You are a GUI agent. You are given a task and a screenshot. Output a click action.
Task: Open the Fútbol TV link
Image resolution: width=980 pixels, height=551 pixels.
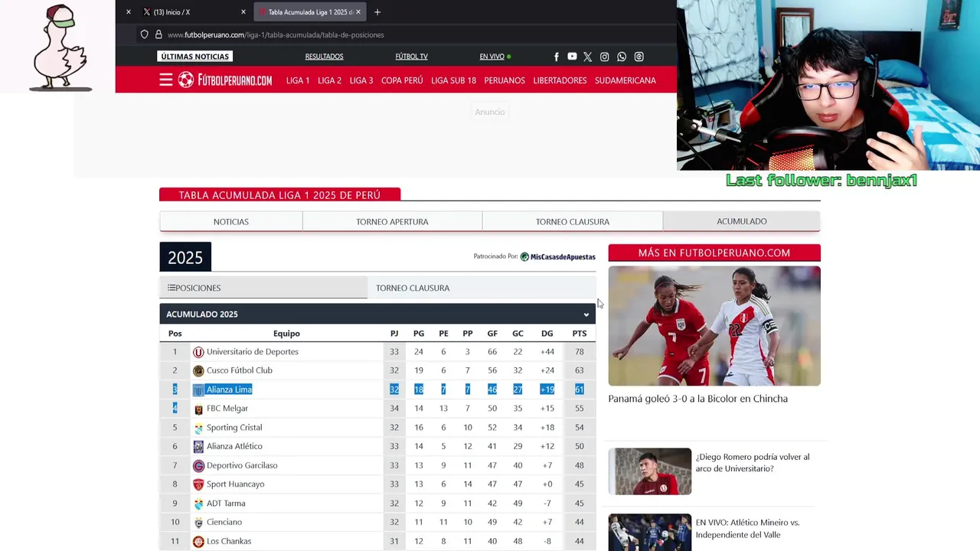coord(411,57)
